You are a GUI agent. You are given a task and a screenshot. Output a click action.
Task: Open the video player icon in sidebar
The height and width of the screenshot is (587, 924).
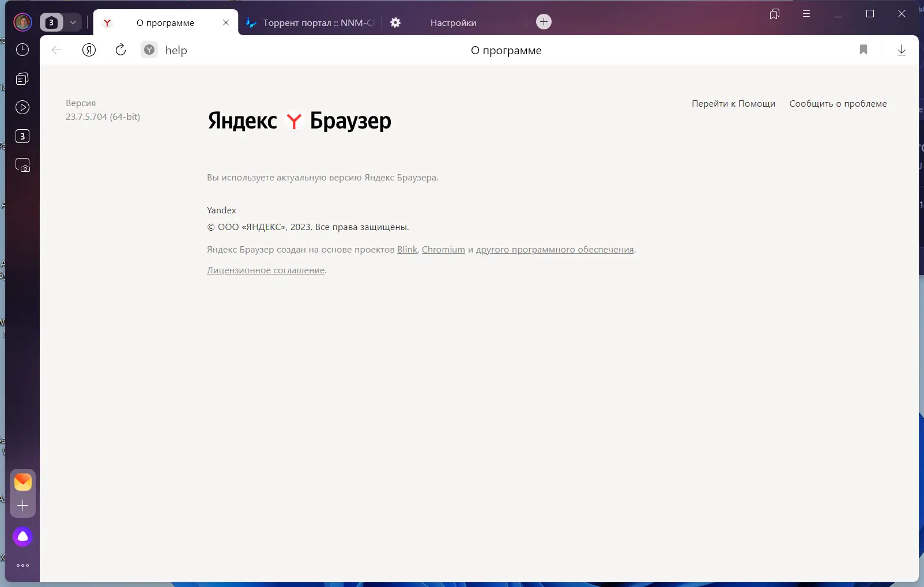click(22, 107)
